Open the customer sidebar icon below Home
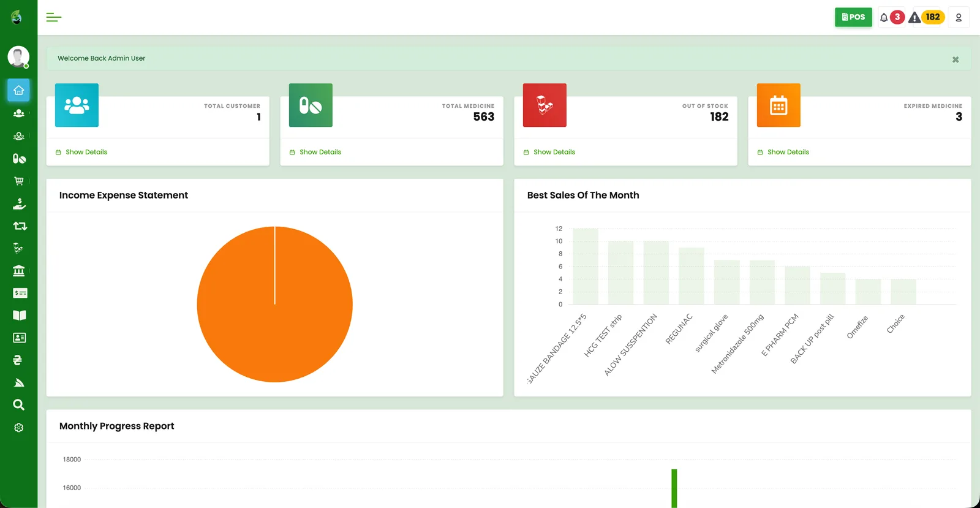The height and width of the screenshot is (508, 980). pos(19,113)
